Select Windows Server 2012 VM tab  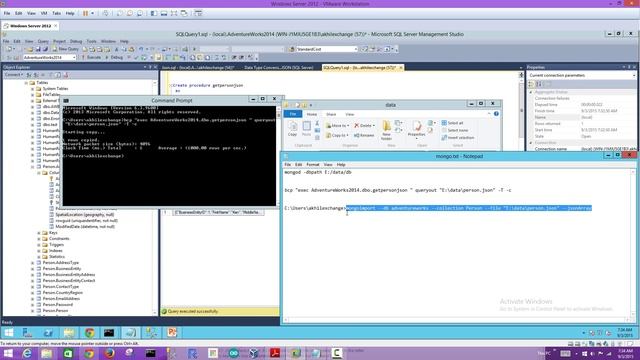point(31,26)
